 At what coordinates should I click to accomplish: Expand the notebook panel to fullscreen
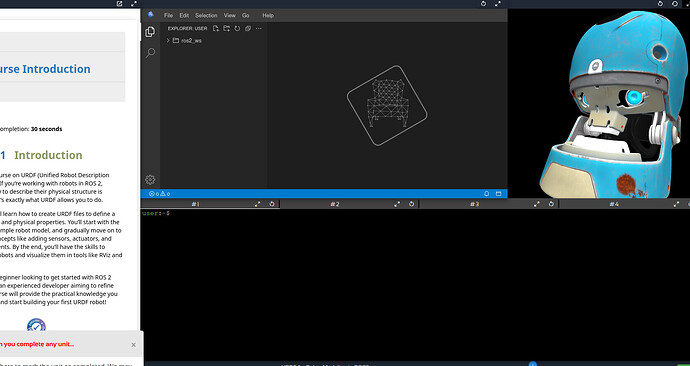[134, 4]
